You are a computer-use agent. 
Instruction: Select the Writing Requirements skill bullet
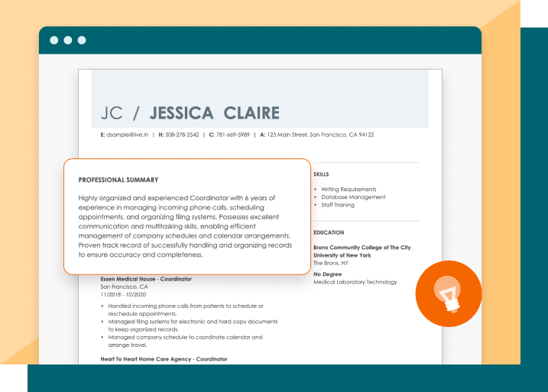point(349,190)
